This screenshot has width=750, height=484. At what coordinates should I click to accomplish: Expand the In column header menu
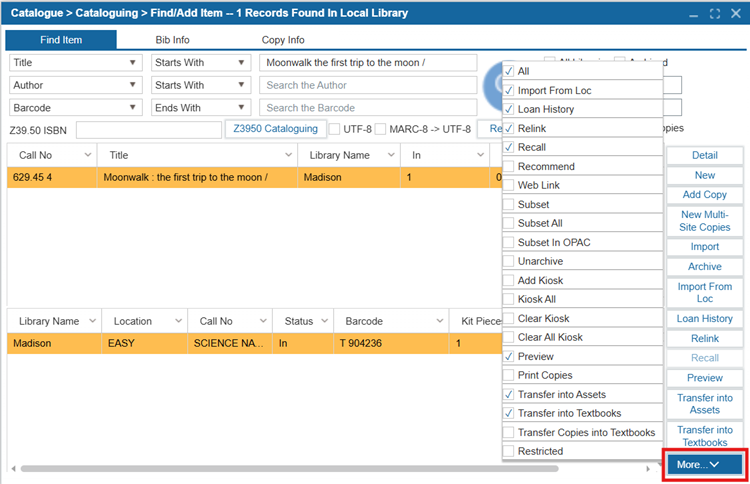[x=480, y=155]
